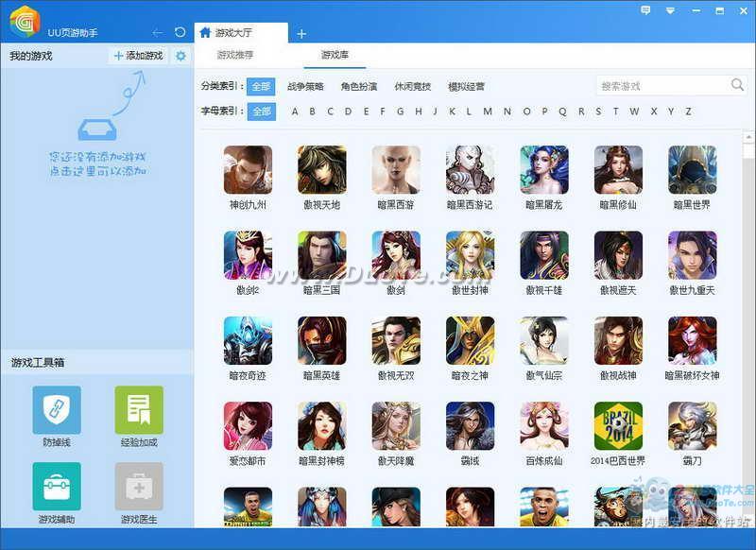The height and width of the screenshot is (550, 756).
Task: Choose the 暗黑英雄 game icon
Action: pos(322,340)
